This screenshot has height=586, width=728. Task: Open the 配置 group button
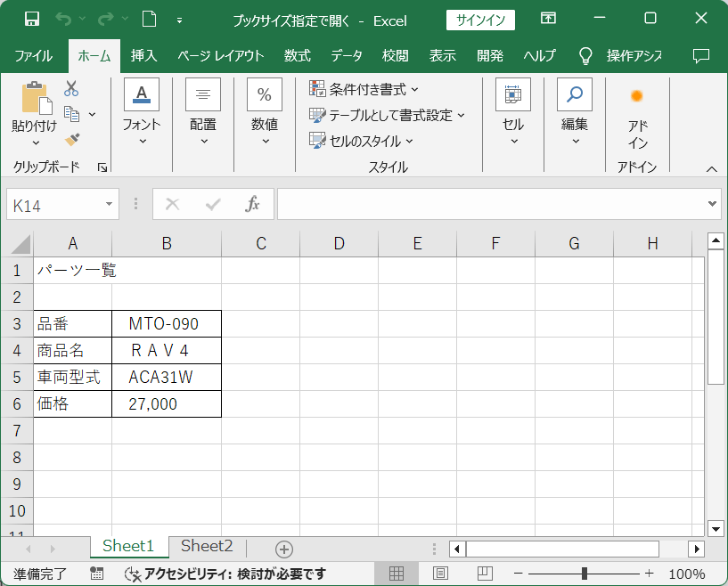click(x=203, y=112)
